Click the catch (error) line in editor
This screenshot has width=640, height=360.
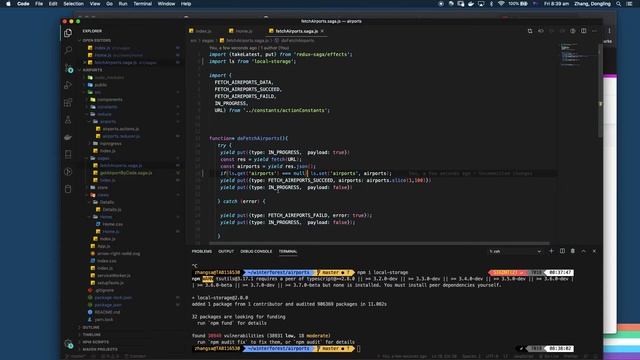241,201
